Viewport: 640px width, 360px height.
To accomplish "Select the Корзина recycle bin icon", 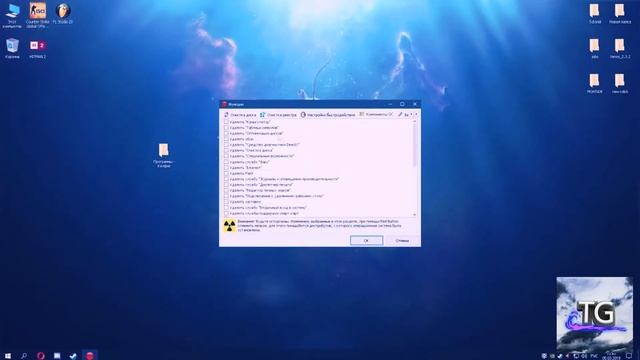I will pos(12,49).
